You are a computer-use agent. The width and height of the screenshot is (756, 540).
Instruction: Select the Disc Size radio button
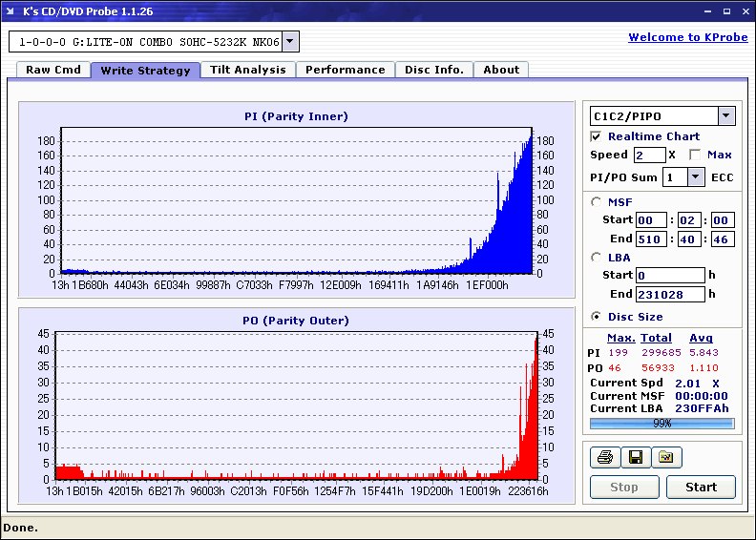pyautogui.click(x=597, y=317)
